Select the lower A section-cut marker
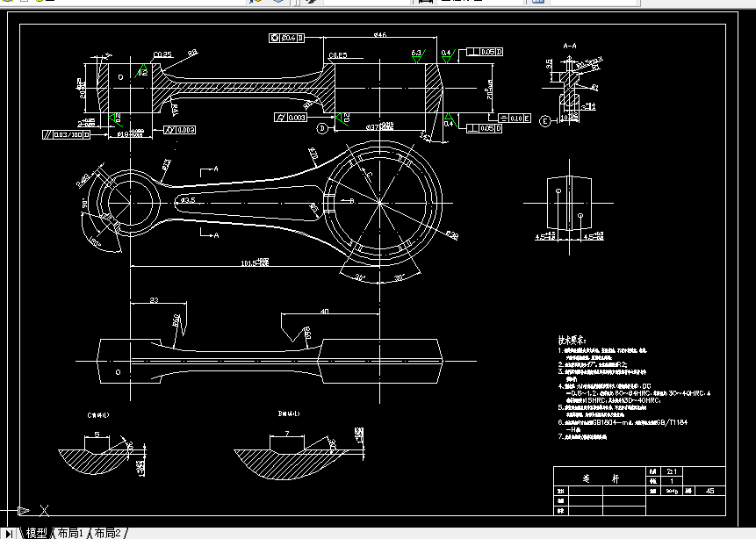Image resolution: width=756 pixels, height=539 pixels. [210, 234]
